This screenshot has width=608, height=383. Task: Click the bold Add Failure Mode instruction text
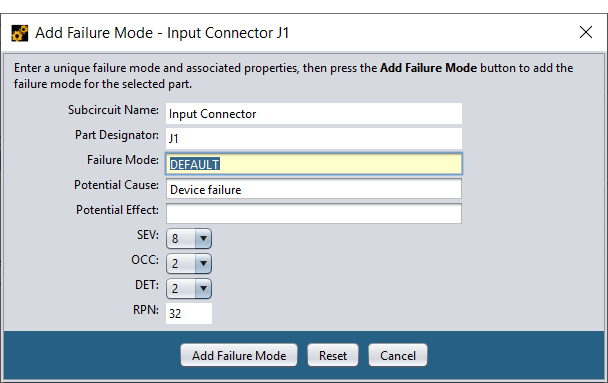click(428, 68)
